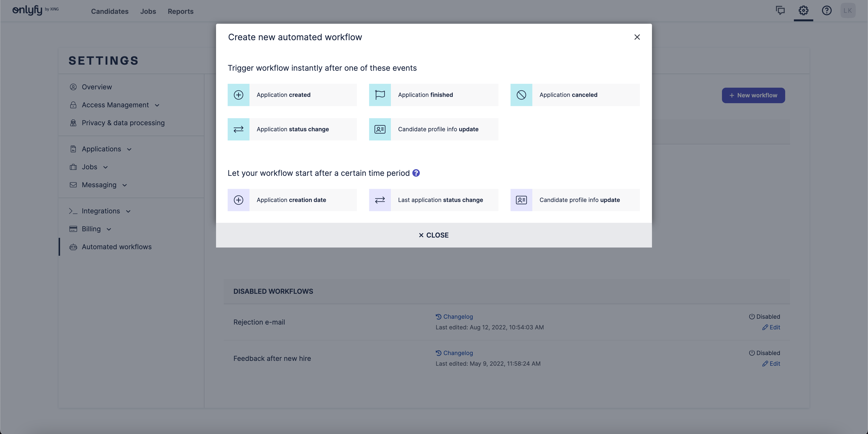The width and height of the screenshot is (868, 434).
Task: Open the time period help tooltip icon
Action: 416,173
